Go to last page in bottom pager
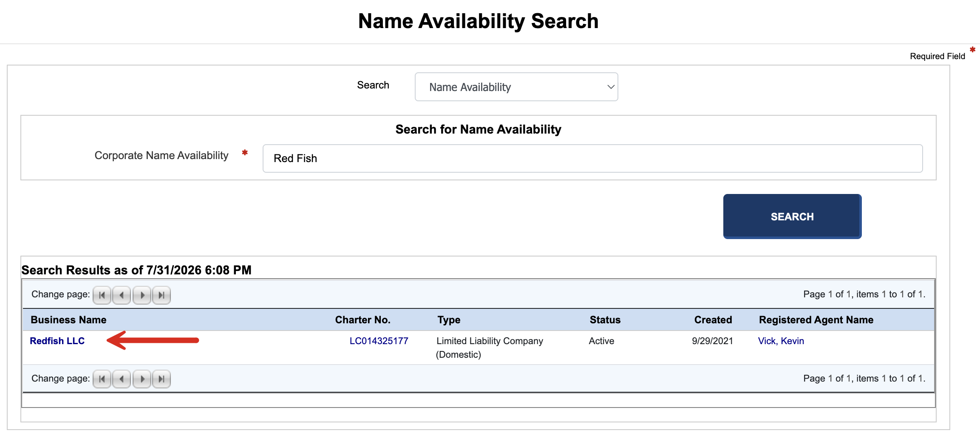980x439 pixels. point(161,379)
